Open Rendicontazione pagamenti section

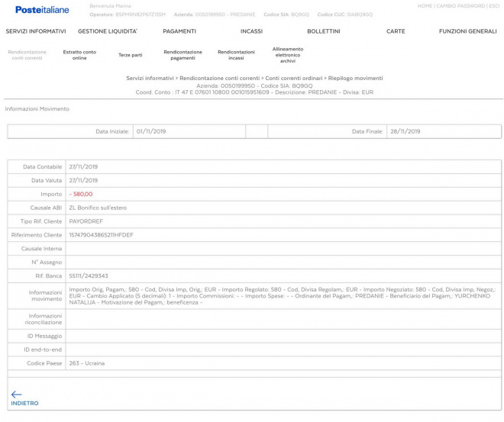pyautogui.click(x=183, y=55)
